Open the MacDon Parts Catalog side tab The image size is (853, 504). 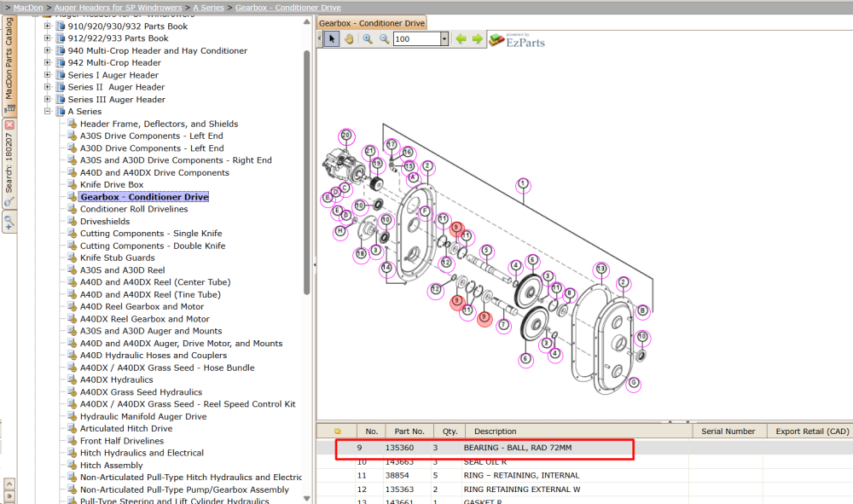click(x=9, y=64)
